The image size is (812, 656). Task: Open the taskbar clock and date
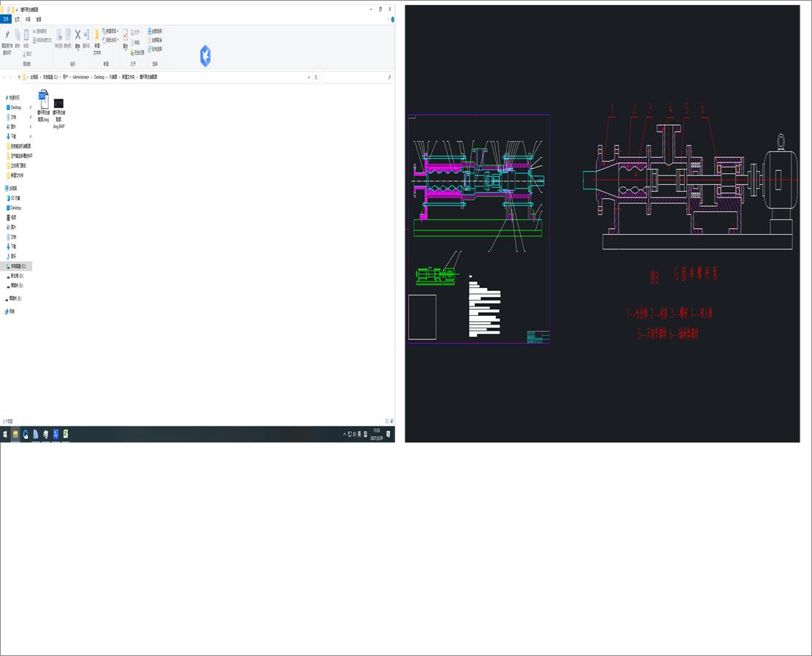pos(377,434)
